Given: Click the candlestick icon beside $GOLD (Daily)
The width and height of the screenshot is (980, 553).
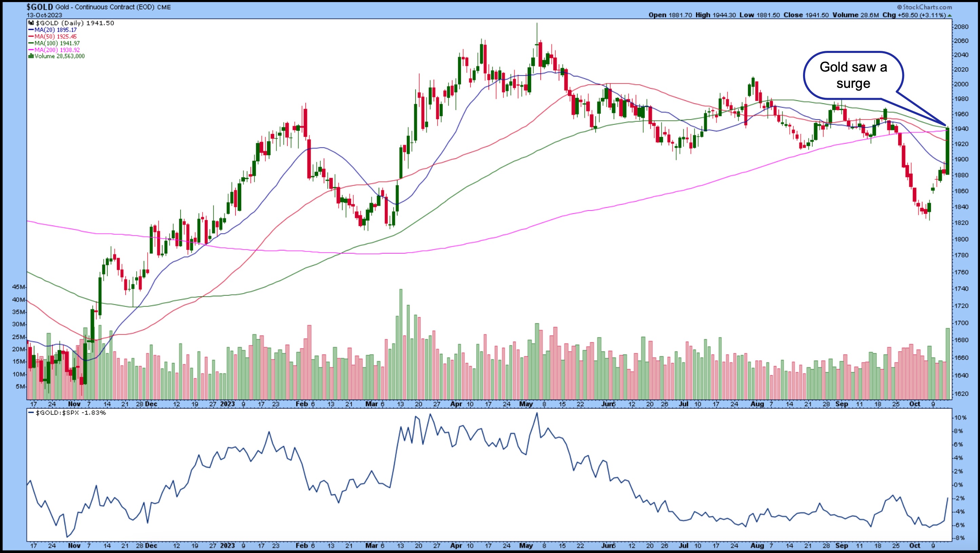Looking at the screenshot, I should click(x=31, y=23).
